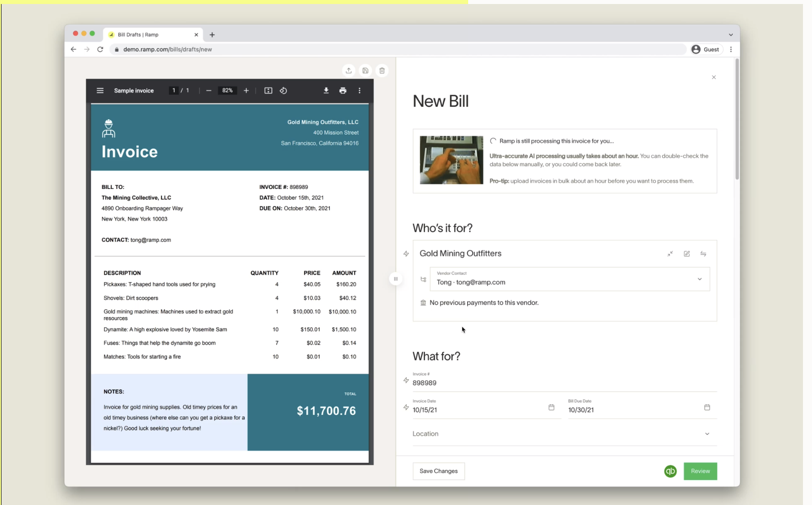Screen dimensions: 812x505
Task: Reload the current page
Action: (x=100, y=49)
